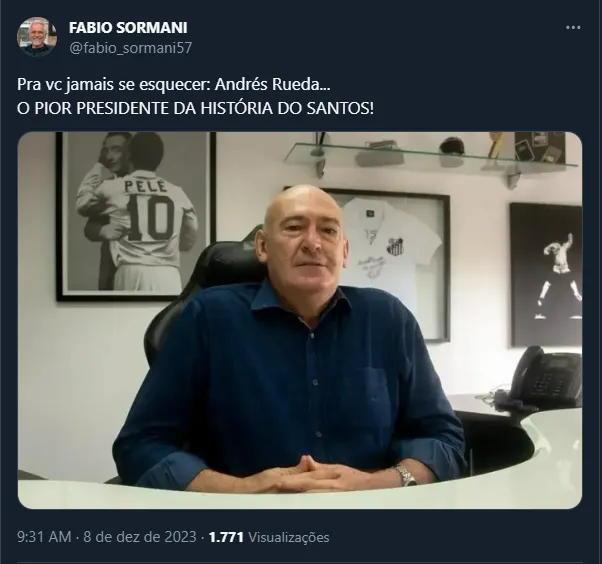Click Fabio Sormani's profile avatar
Viewport: 602px width, 564px height.
pyautogui.click(x=37, y=37)
